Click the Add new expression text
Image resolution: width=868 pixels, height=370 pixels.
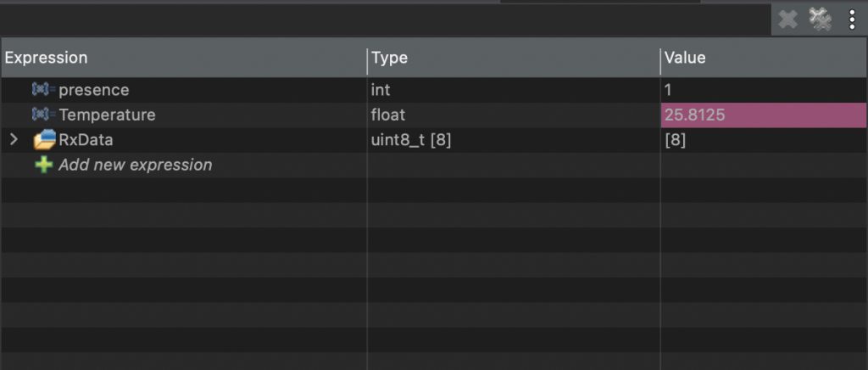pos(135,165)
